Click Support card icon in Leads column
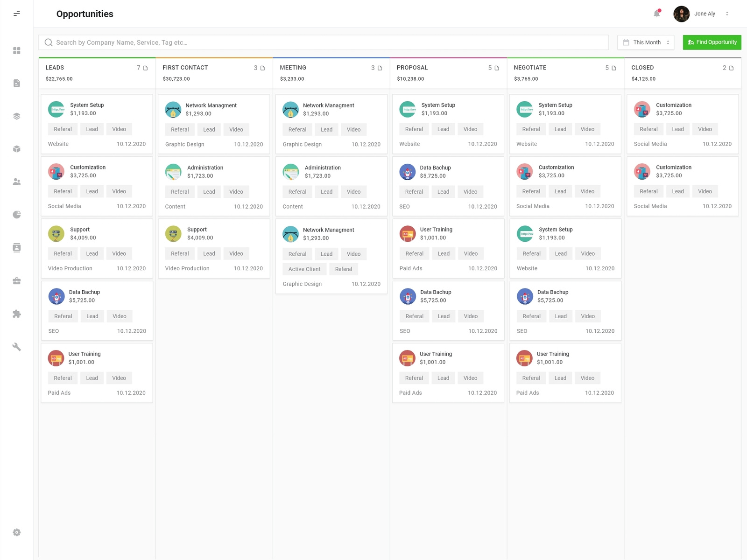This screenshot has width=747, height=560. 56,234
